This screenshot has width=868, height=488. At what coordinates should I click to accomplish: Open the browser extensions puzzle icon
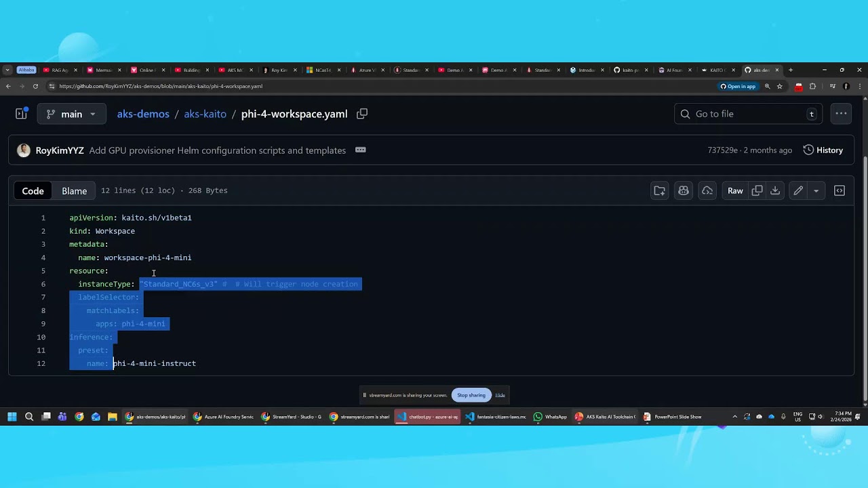point(812,86)
